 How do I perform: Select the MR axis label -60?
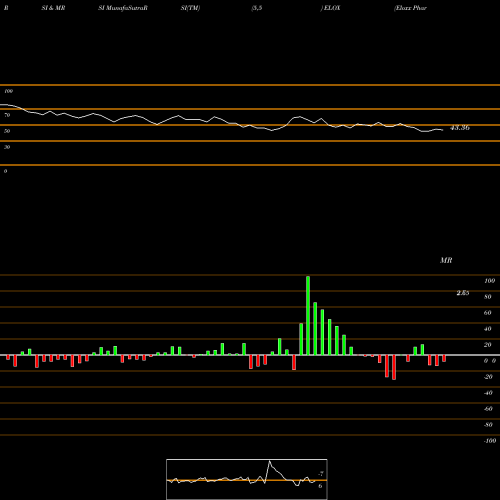tap(488, 409)
